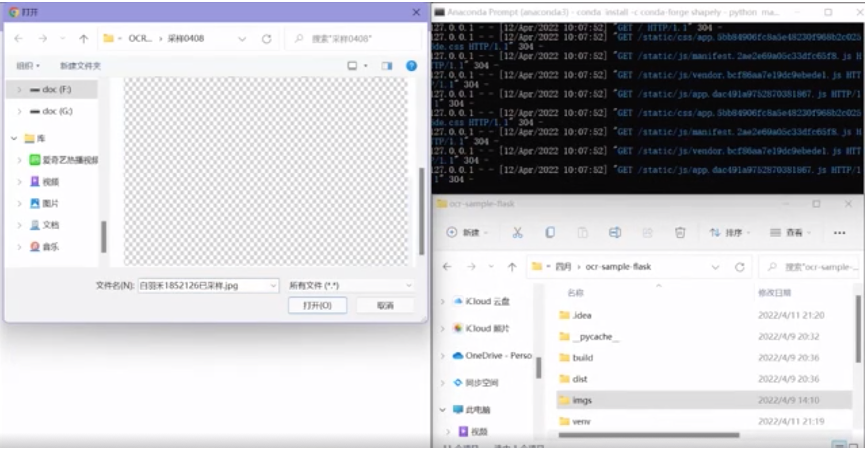Go up one folder level in Open dialog

click(83, 39)
